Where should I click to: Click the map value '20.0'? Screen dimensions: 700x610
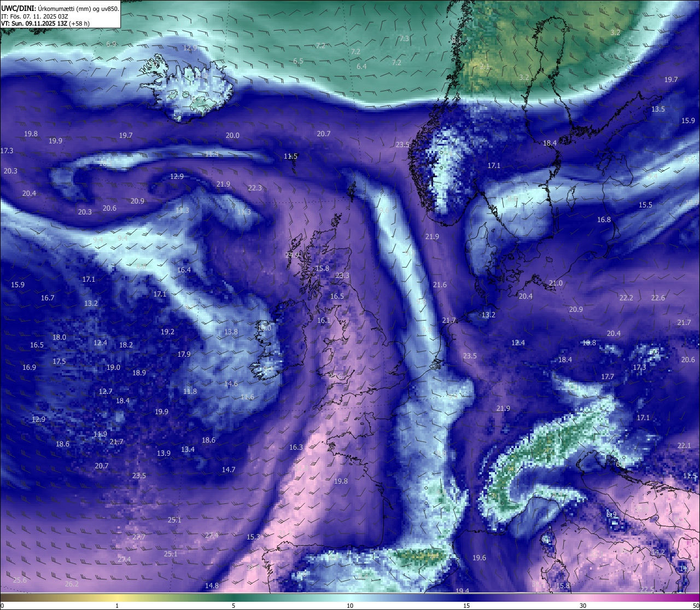(232, 135)
